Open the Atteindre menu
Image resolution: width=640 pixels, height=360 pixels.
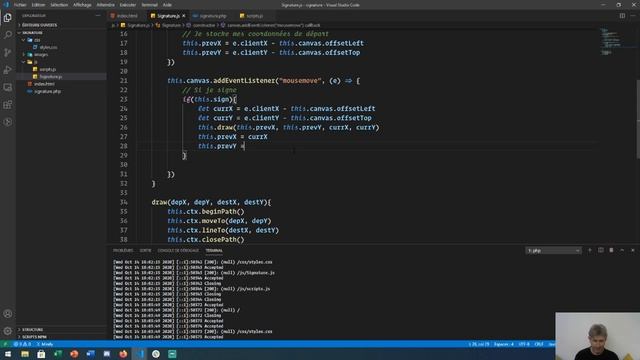[106, 5]
